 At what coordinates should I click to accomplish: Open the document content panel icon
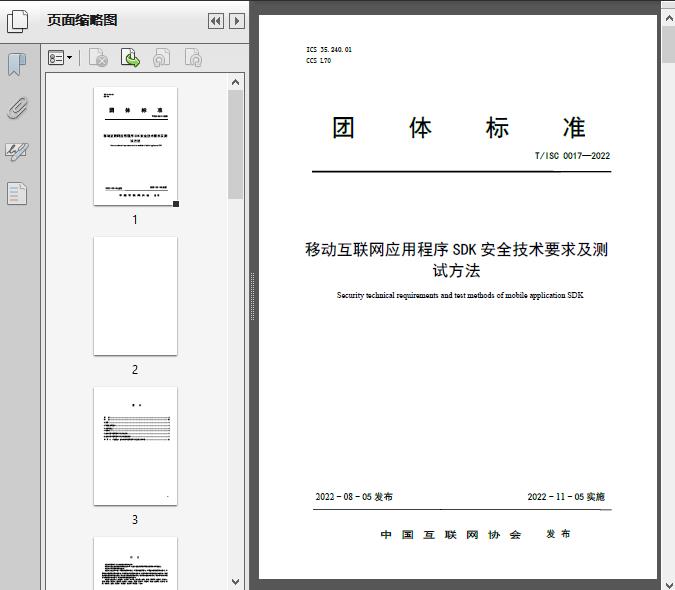(x=17, y=193)
